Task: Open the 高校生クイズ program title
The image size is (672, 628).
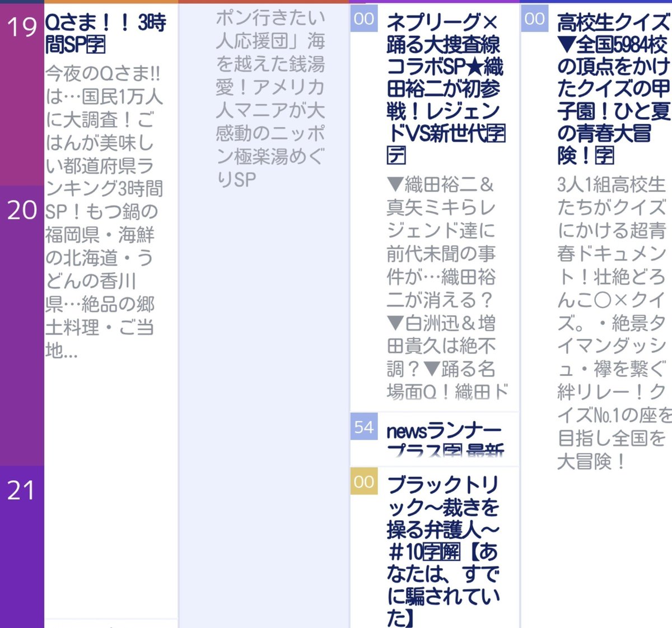Action: pyautogui.click(x=614, y=88)
